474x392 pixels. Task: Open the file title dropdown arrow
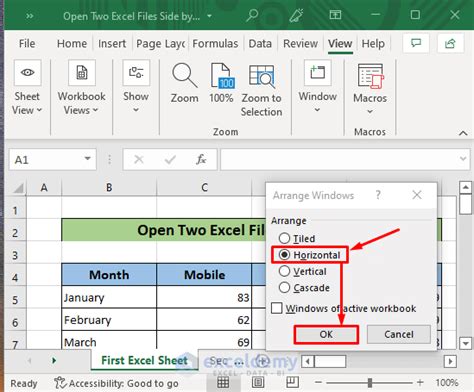[x=209, y=16]
